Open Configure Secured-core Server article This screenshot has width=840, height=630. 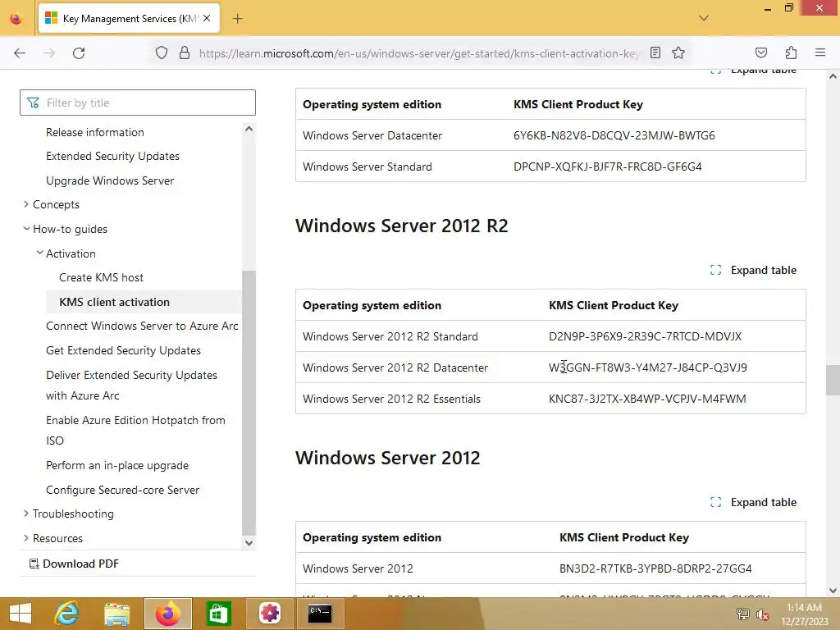tap(123, 490)
